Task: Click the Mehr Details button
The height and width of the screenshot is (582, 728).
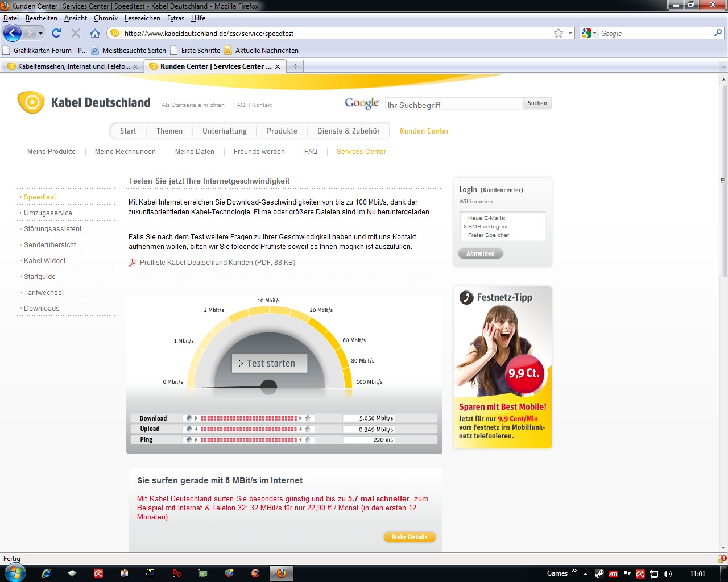Action: coord(409,537)
